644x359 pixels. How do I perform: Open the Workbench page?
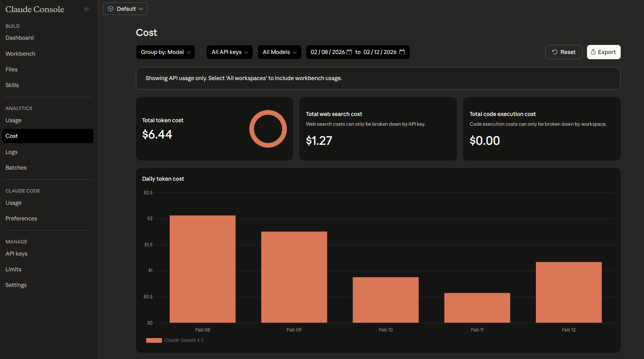[x=21, y=54]
